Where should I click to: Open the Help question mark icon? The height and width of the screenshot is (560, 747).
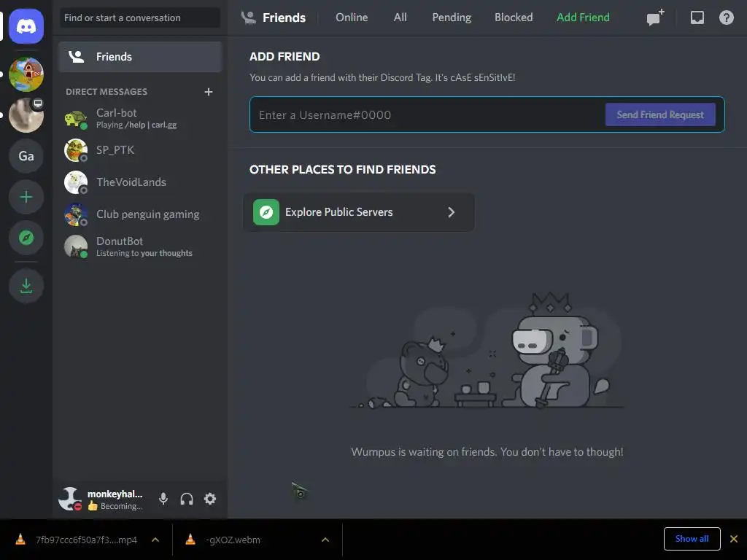click(726, 17)
